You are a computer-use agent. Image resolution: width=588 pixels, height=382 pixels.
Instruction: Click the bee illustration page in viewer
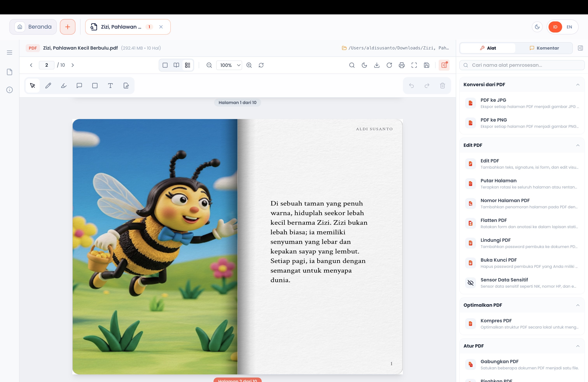[x=155, y=247]
